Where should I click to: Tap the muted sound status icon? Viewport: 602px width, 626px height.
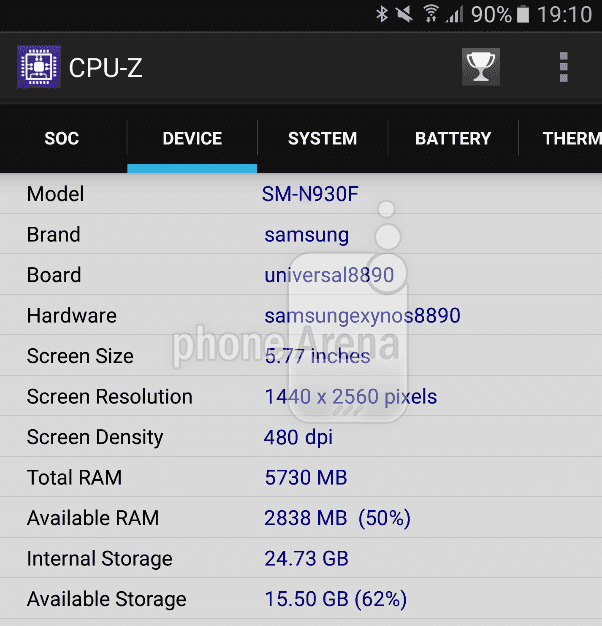click(404, 14)
